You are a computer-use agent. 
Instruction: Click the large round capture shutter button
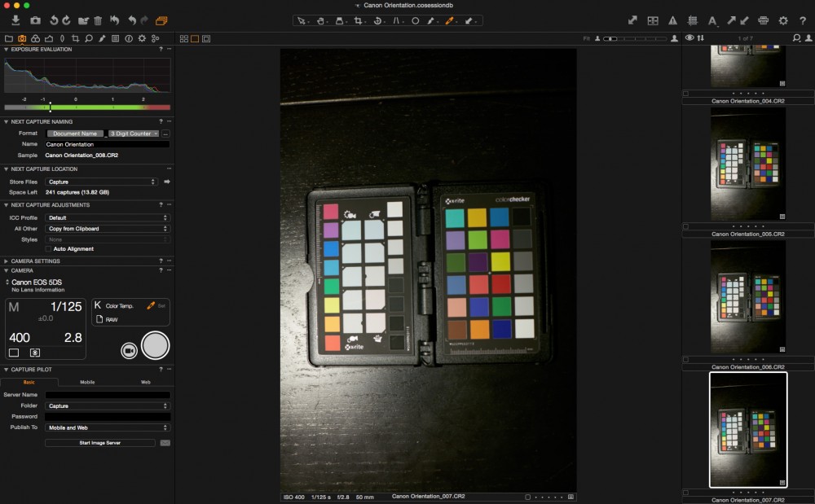pyautogui.click(x=156, y=345)
